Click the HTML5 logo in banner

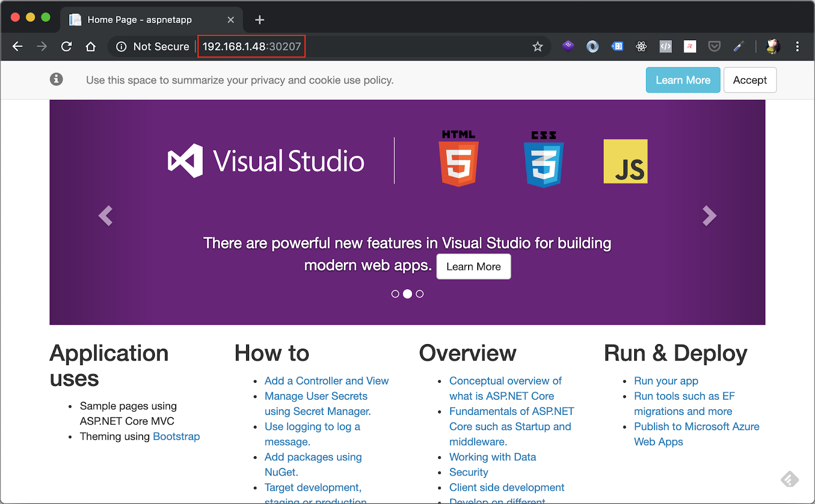[458, 158]
